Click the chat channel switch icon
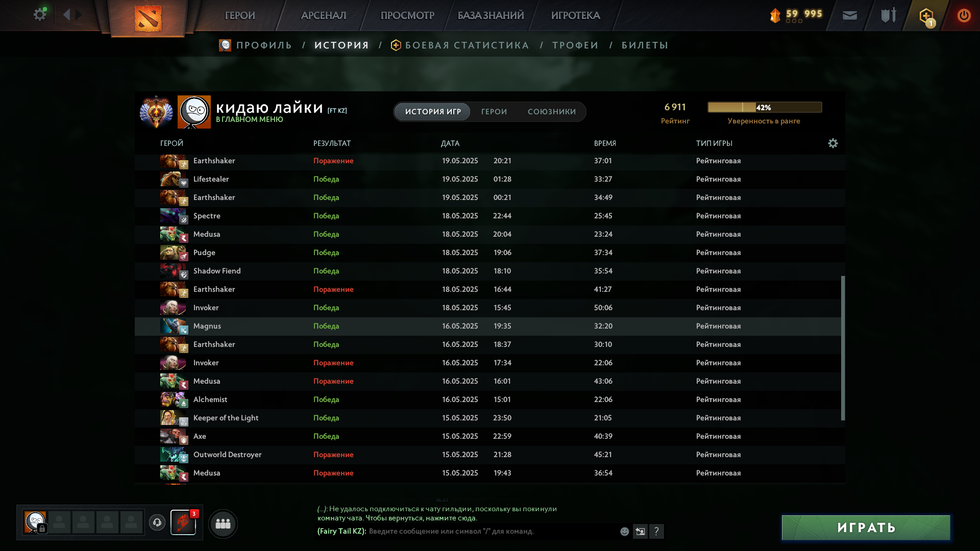The height and width of the screenshot is (551, 980). tap(640, 532)
